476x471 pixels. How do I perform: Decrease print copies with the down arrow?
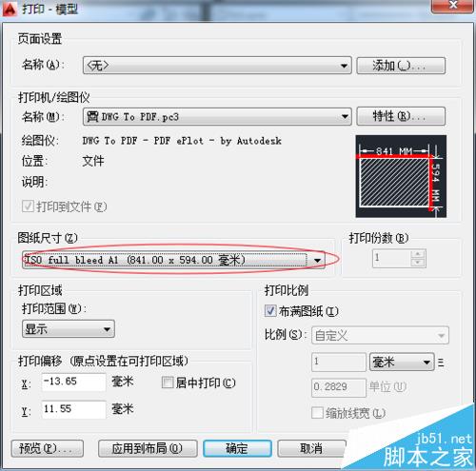point(418,263)
